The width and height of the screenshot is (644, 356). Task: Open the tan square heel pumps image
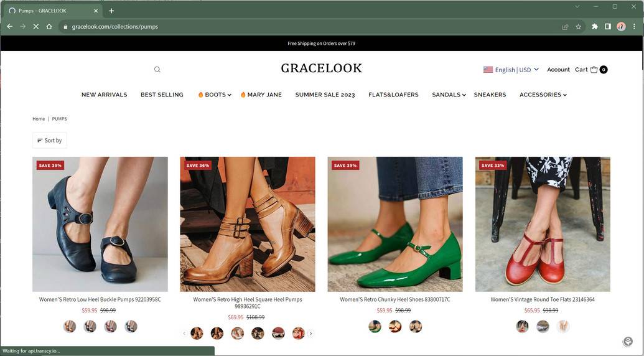click(248, 224)
